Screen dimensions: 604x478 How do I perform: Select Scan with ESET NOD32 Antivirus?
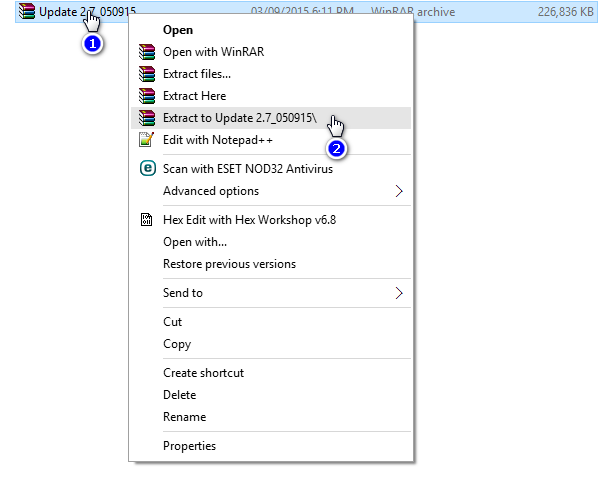click(271, 169)
